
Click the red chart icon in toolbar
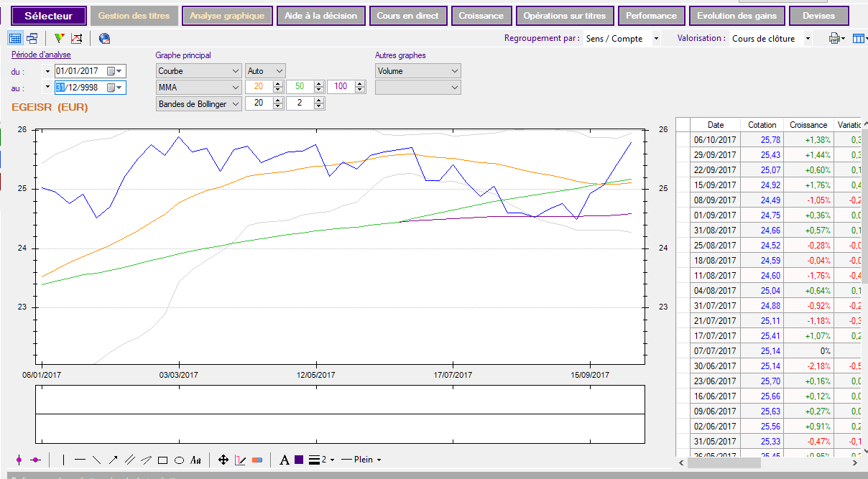coord(77,39)
